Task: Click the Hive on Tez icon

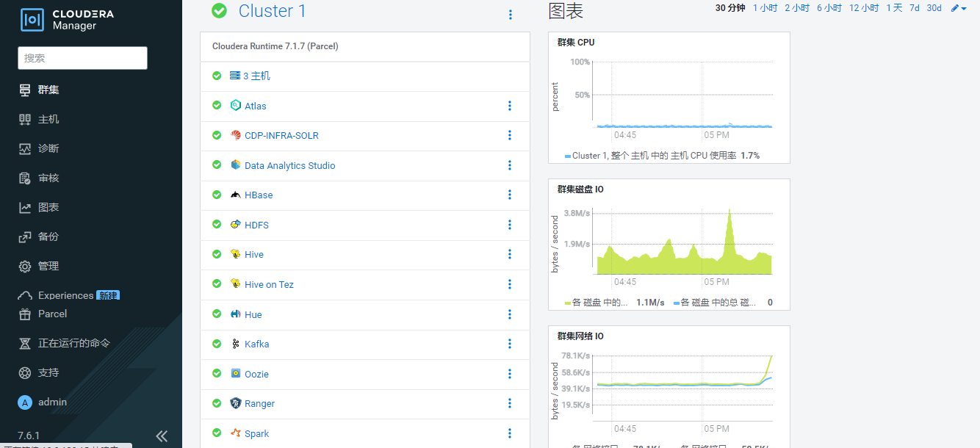Action: (x=236, y=284)
